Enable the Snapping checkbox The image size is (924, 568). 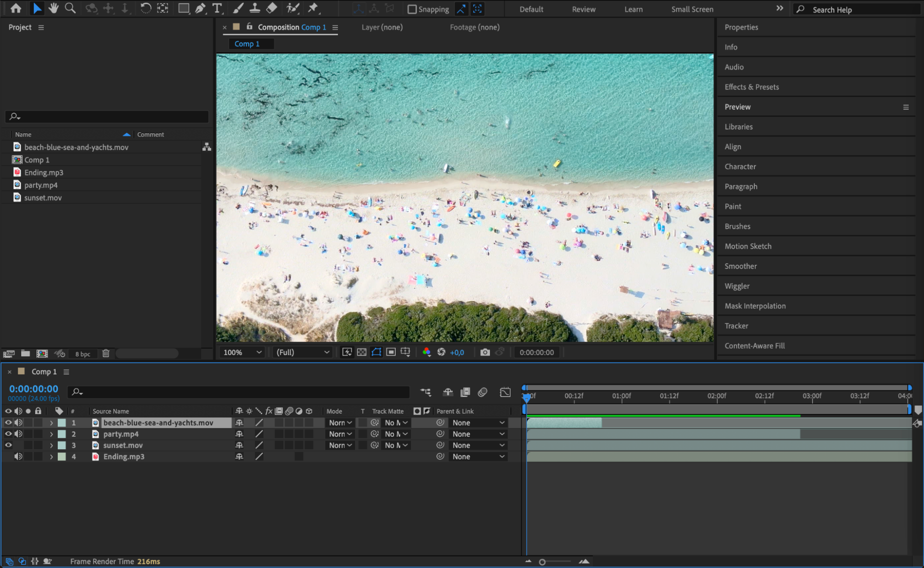point(412,9)
